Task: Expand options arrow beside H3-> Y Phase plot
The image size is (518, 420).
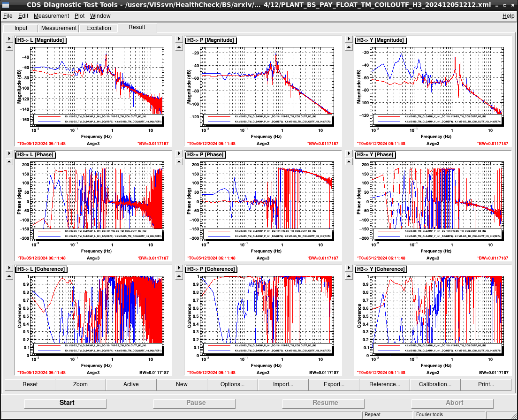Action: 349,153
